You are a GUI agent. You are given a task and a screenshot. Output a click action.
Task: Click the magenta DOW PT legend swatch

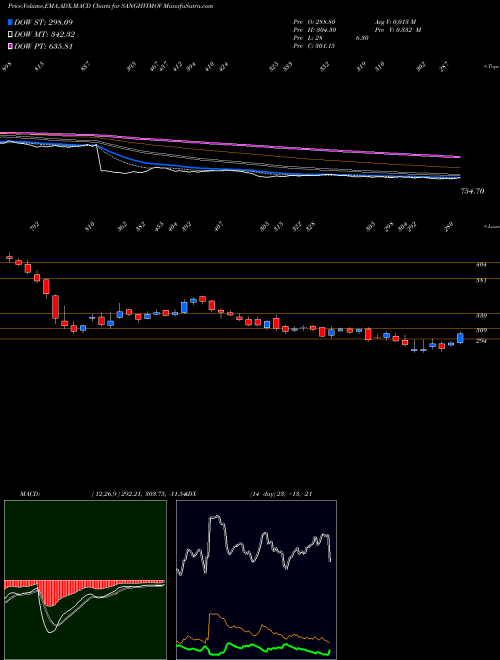click(x=10, y=46)
